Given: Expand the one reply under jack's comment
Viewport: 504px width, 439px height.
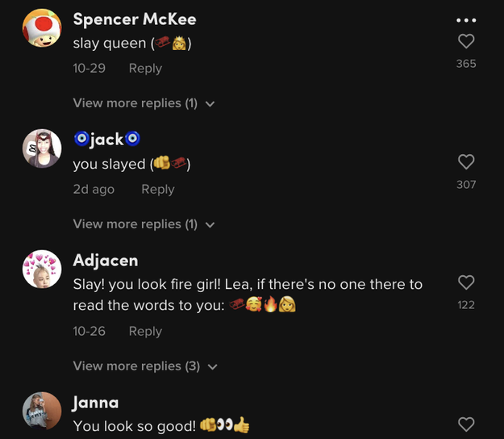Looking at the screenshot, I should 144,224.
